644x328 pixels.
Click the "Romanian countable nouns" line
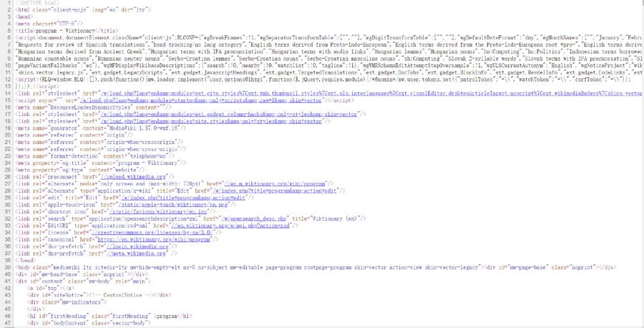point(329,58)
